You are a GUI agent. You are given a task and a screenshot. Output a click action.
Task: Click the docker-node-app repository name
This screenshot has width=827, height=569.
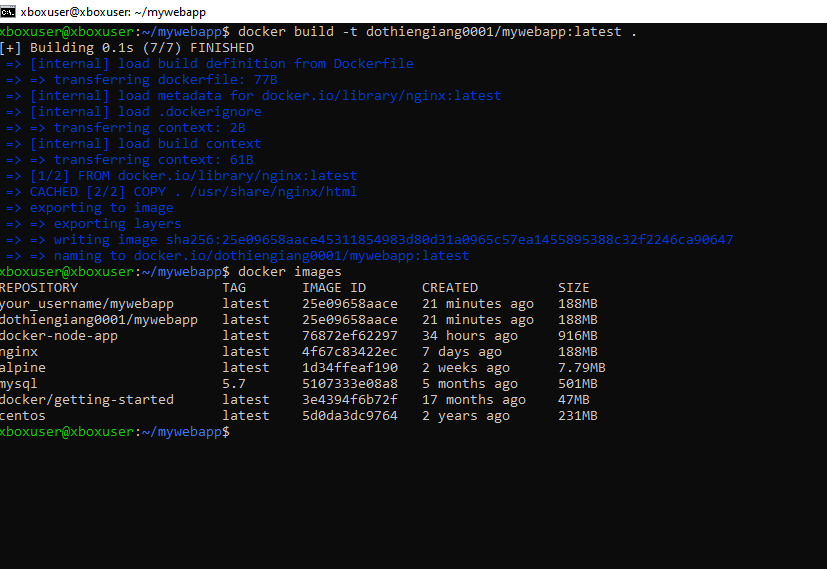(59, 336)
